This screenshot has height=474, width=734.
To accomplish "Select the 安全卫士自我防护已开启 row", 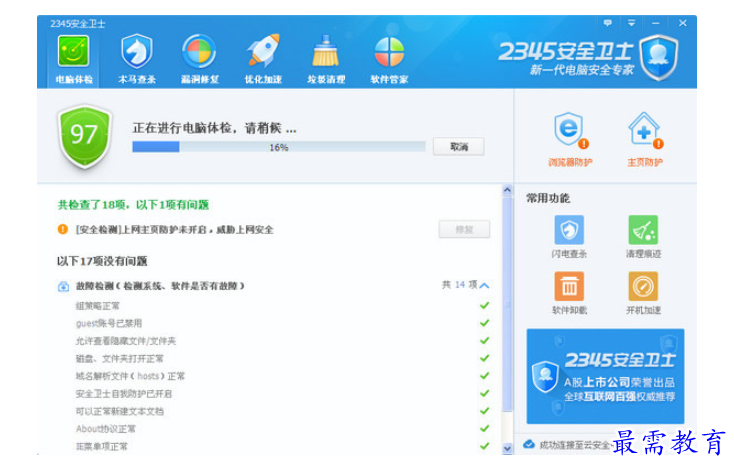I will 282,394.
